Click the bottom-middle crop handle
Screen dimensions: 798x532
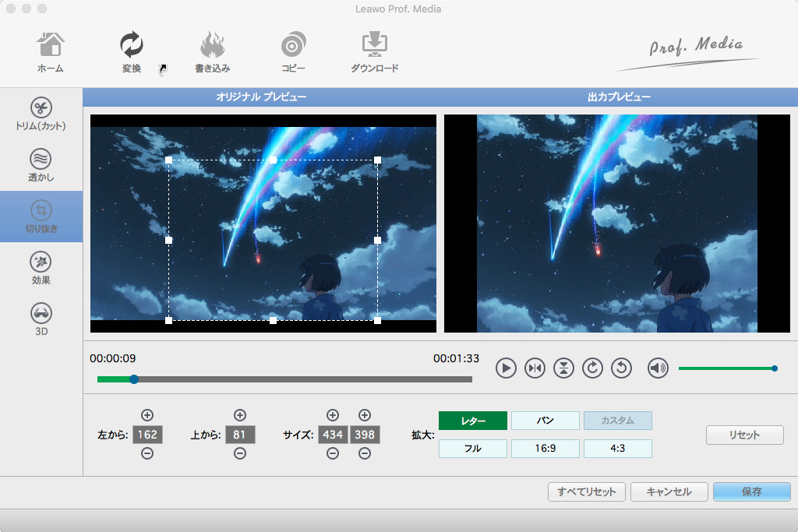(x=274, y=320)
